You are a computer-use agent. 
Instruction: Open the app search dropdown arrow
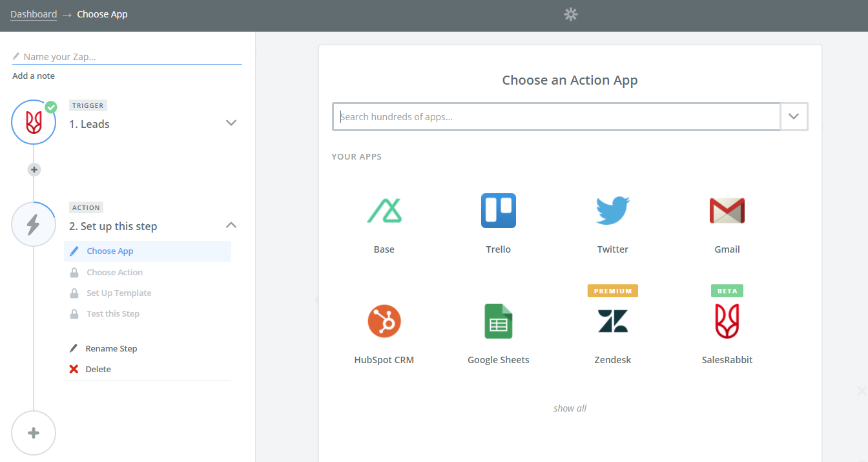(794, 117)
